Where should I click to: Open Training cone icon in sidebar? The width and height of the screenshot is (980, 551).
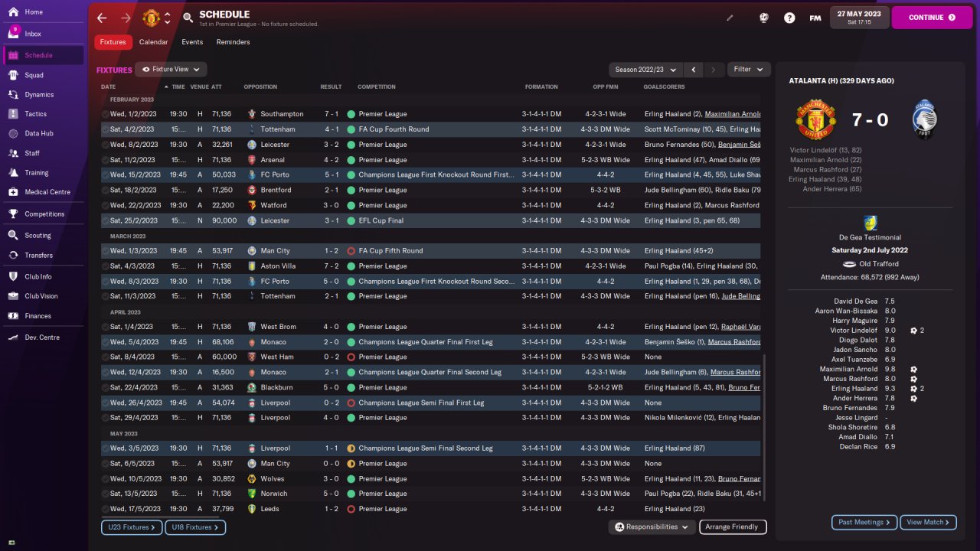[x=13, y=173]
